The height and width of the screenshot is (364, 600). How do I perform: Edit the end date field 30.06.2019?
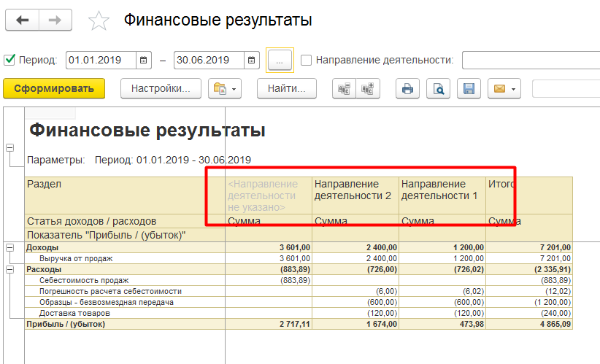point(209,60)
